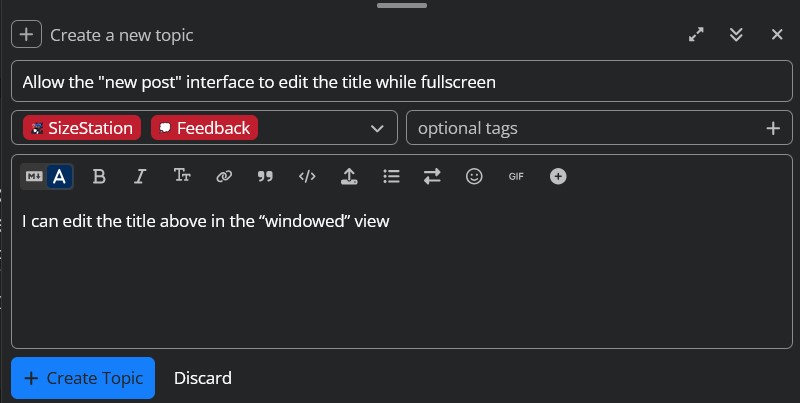The width and height of the screenshot is (800, 403).
Task: Switch to Markdown editor mode
Action: pyautogui.click(x=34, y=177)
